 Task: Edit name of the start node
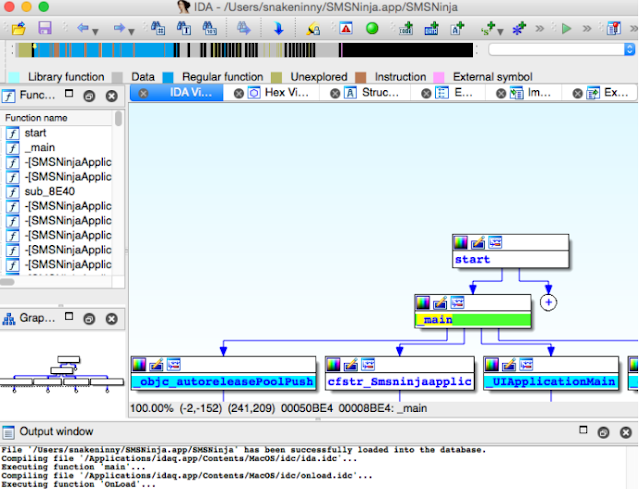tap(478, 243)
